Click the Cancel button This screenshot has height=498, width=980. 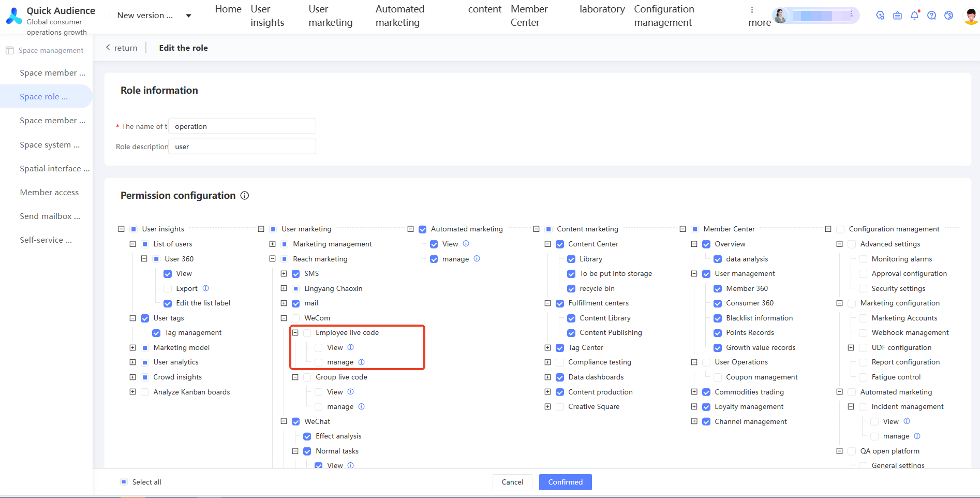tap(512, 482)
